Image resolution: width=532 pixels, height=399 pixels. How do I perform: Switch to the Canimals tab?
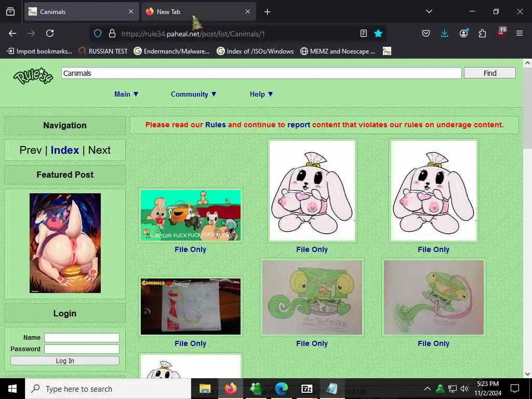tap(82, 11)
